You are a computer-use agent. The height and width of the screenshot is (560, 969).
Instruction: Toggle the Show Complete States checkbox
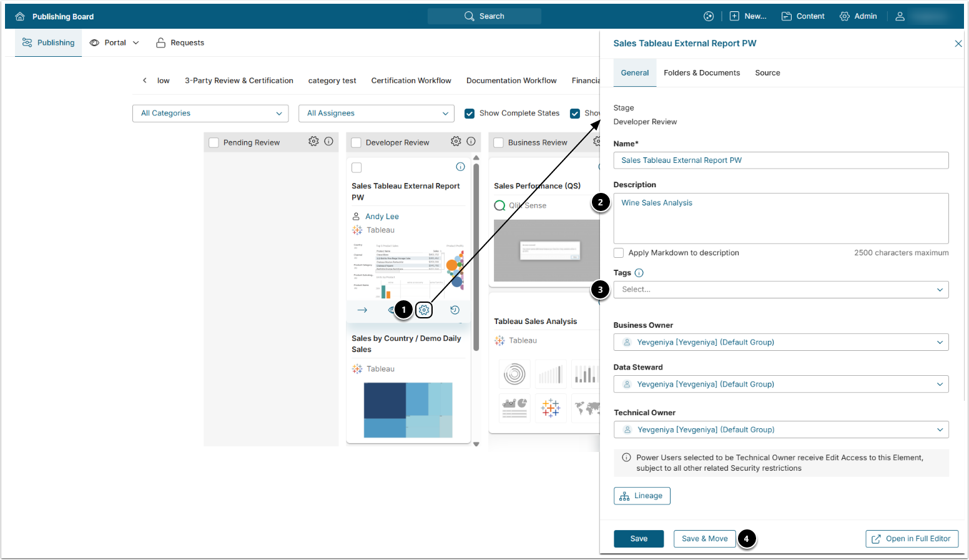tap(470, 114)
